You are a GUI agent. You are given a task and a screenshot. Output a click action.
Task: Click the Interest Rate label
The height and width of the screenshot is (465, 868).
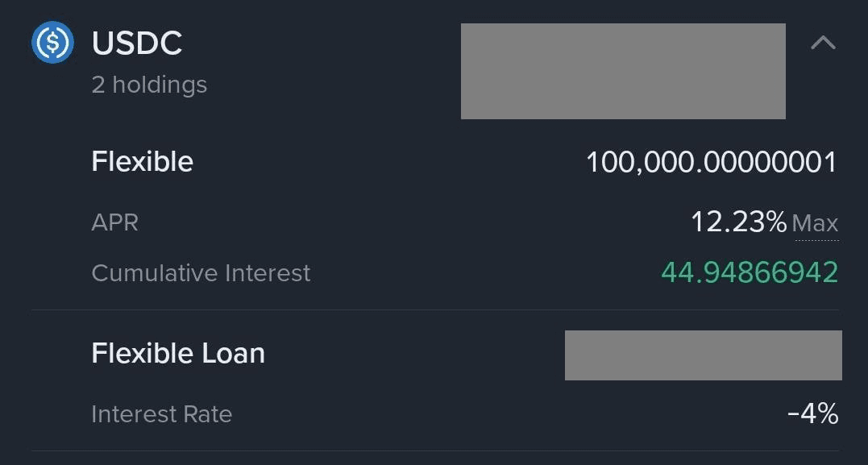(162, 414)
